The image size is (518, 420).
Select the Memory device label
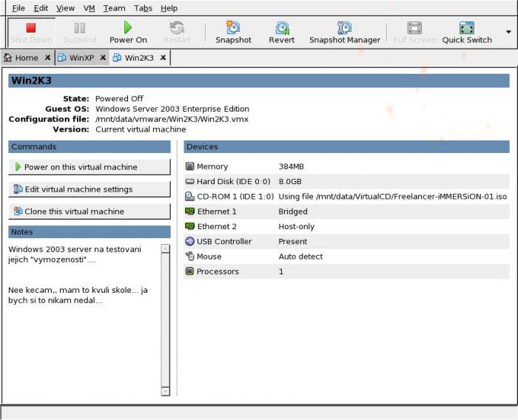click(x=212, y=166)
